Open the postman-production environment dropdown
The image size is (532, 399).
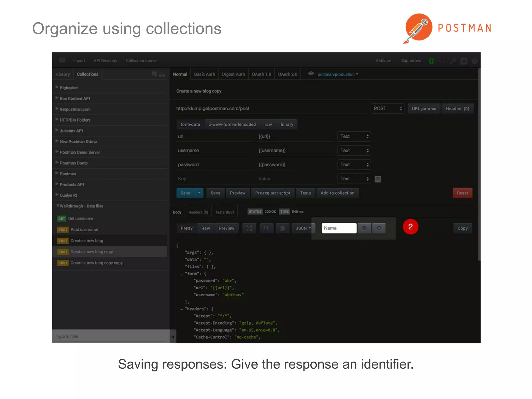(338, 74)
